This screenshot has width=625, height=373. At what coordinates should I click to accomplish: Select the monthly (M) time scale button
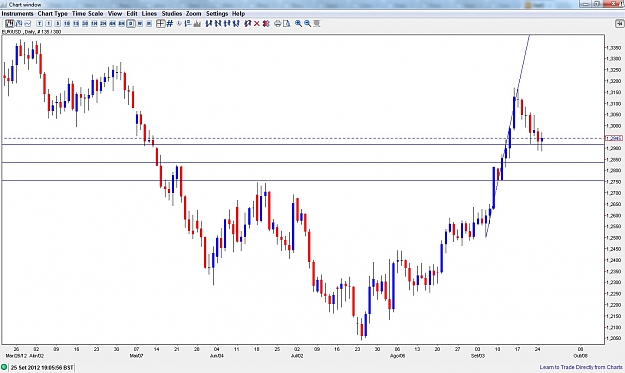[149, 24]
